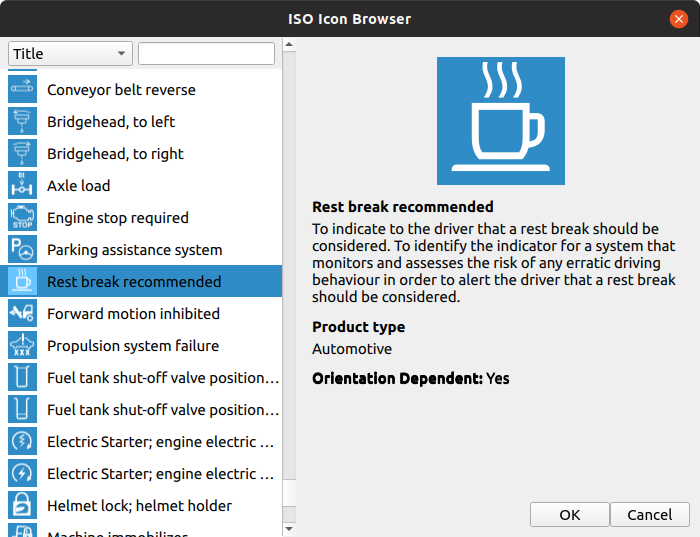700x537 pixels.
Task: Select the Axle load icon
Action: coord(22,186)
